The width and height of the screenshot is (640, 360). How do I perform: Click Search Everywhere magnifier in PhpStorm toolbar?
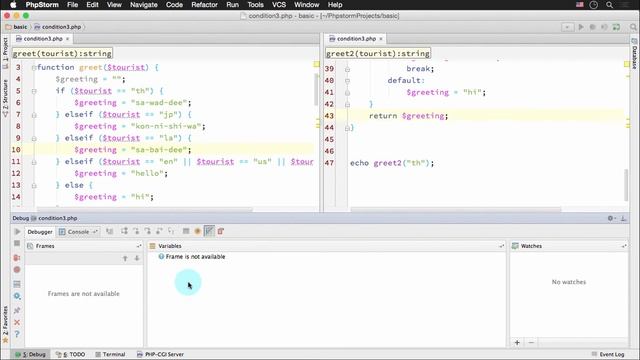coord(633,27)
